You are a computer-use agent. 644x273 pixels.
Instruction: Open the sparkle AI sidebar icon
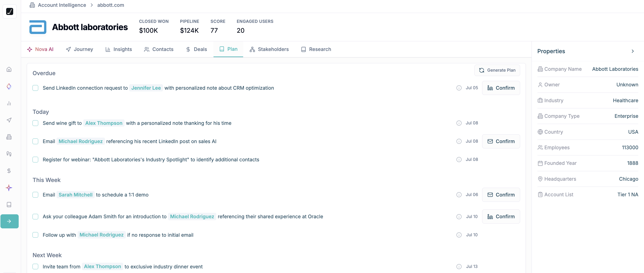[9, 188]
